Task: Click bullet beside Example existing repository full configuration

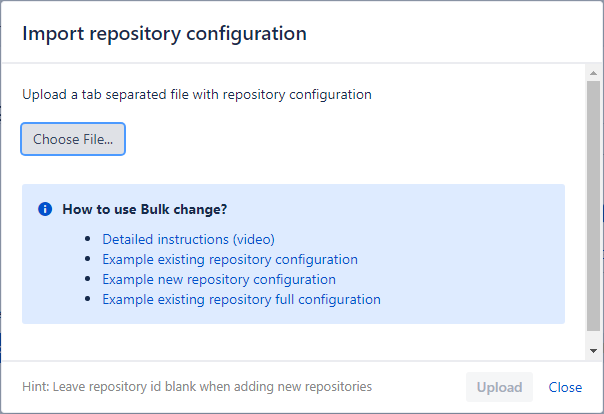Action: coord(88,299)
